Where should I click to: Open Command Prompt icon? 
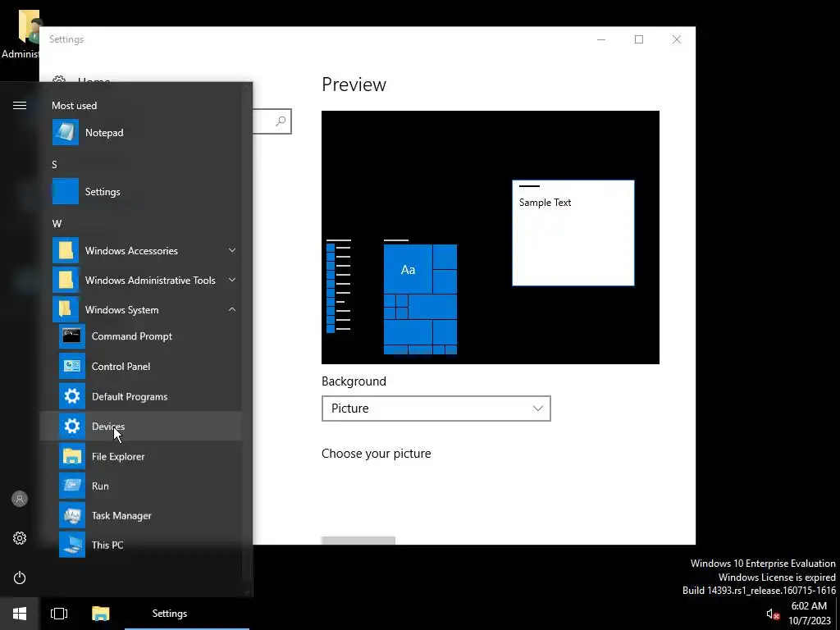[x=72, y=336]
